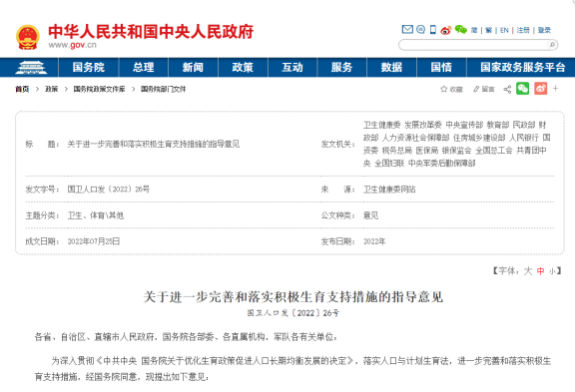
Task: Open the 数据 nav menu
Action: coord(391,68)
